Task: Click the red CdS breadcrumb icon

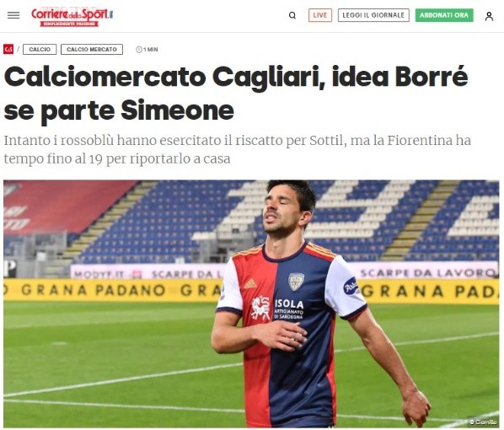Action: [8, 49]
